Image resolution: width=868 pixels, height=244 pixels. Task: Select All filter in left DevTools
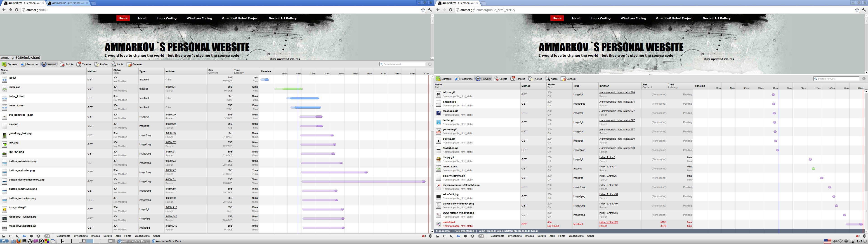tap(47, 236)
